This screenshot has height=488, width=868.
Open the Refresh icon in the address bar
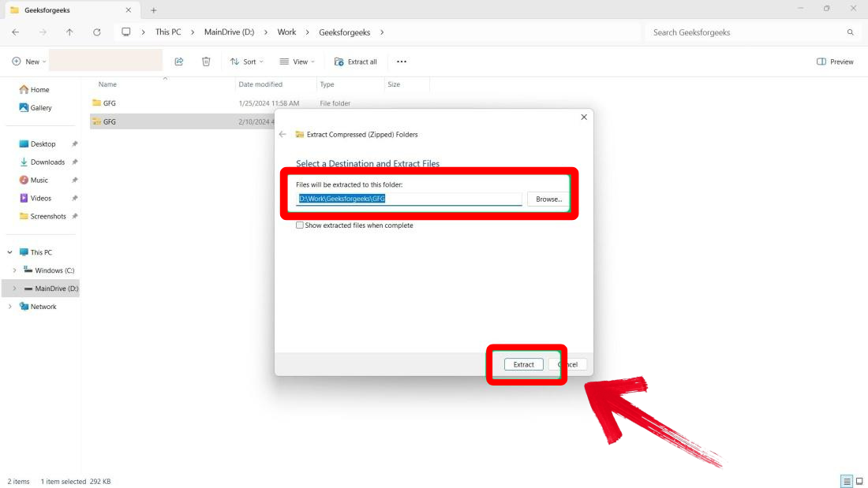click(97, 32)
